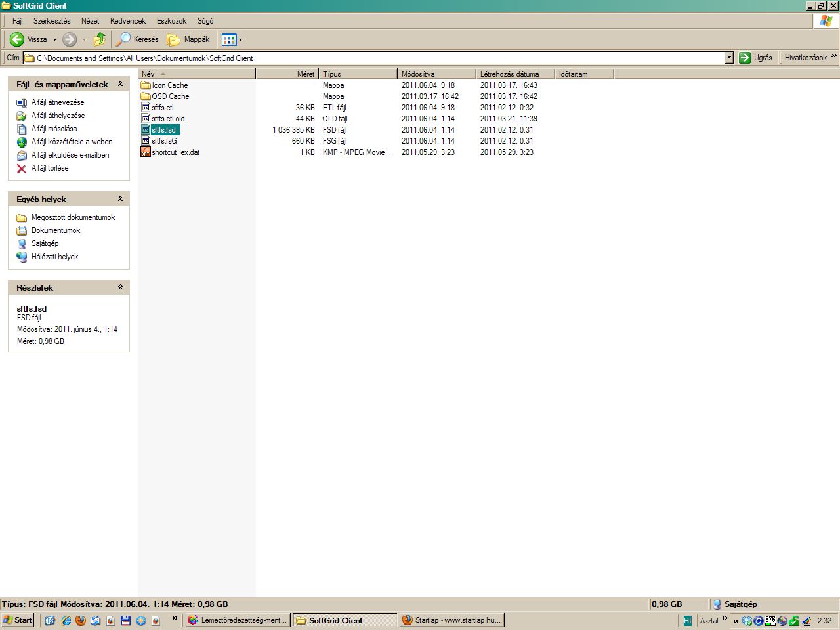Select the Icon Cache folder icon
Viewport: 840px width, 630px height.
coord(146,85)
